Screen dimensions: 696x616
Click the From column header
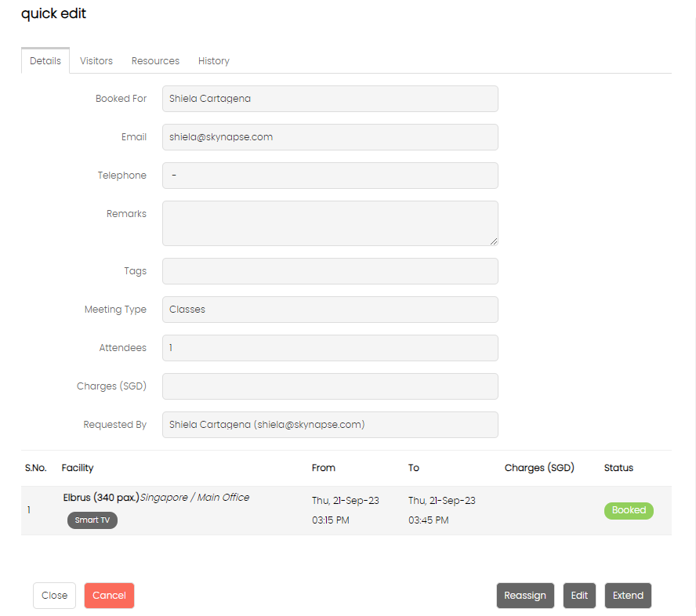click(323, 468)
